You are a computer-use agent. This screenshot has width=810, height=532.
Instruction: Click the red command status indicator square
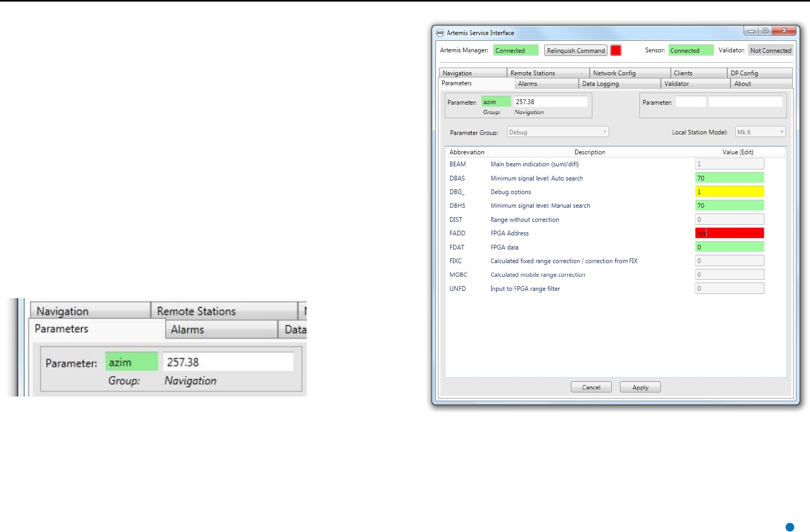point(616,50)
